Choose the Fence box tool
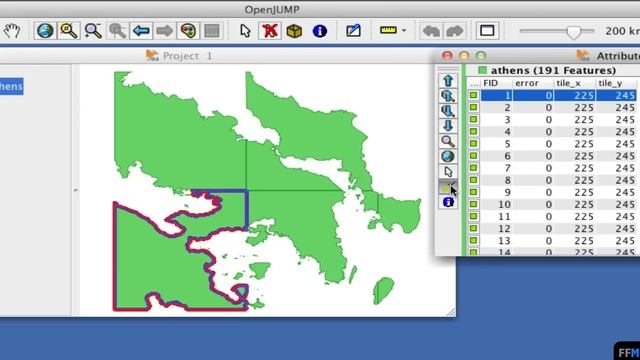Image resolution: width=640 pixels, height=360 pixels. tap(294, 31)
